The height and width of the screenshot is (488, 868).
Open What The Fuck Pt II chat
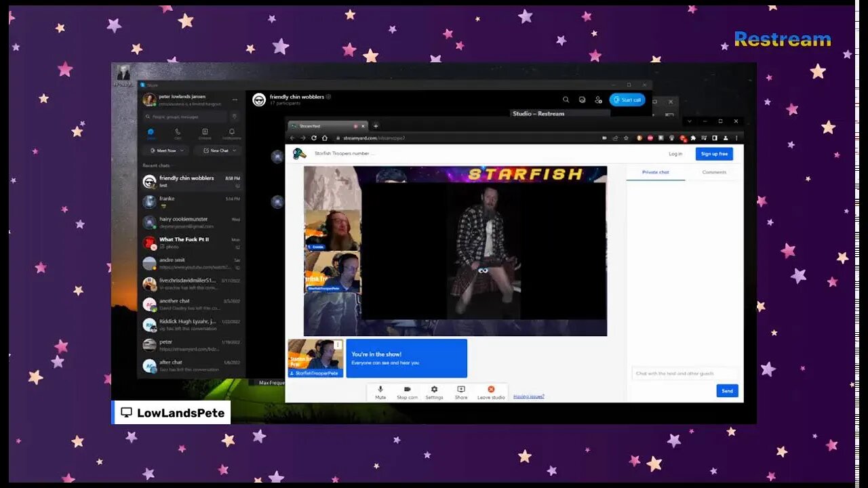191,243
